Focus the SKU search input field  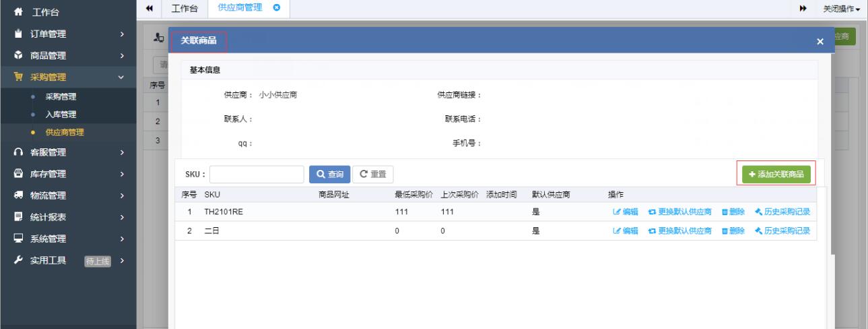coord(257,175)
